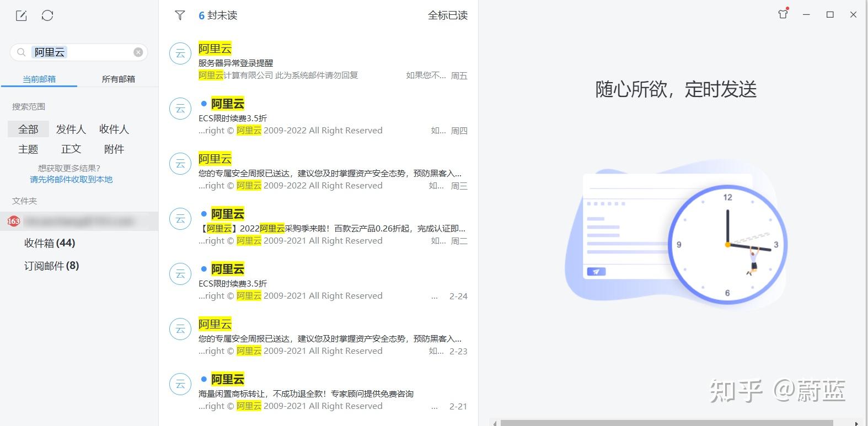
Task: Select 主题 search scope
Action: point(28,149)
